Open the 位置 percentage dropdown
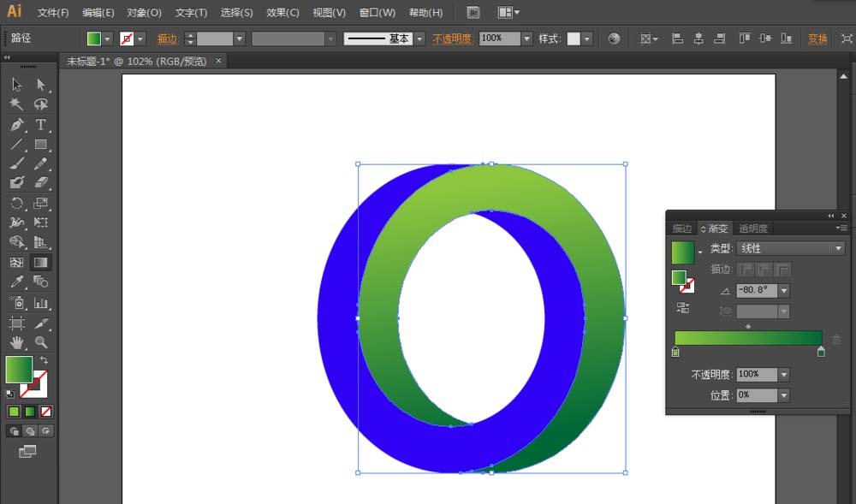Image resolution: width=856 pixels, height=504 pixels. pyautogui.click(x=784, y=395)
